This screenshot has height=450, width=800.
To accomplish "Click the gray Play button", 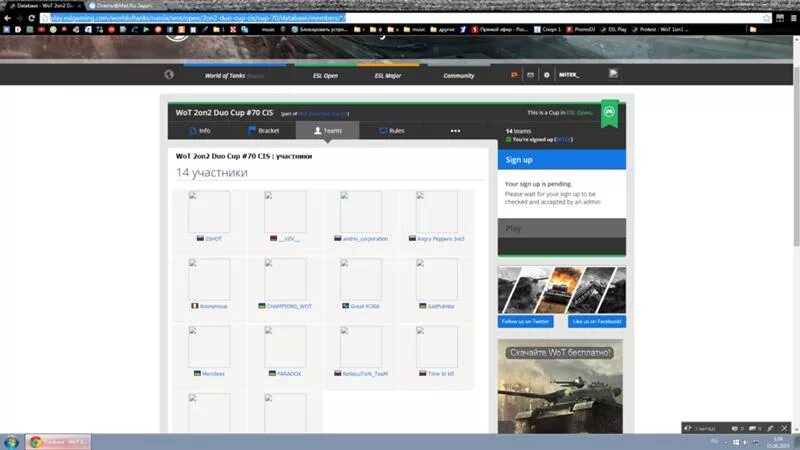I will (x=562, y=228).
